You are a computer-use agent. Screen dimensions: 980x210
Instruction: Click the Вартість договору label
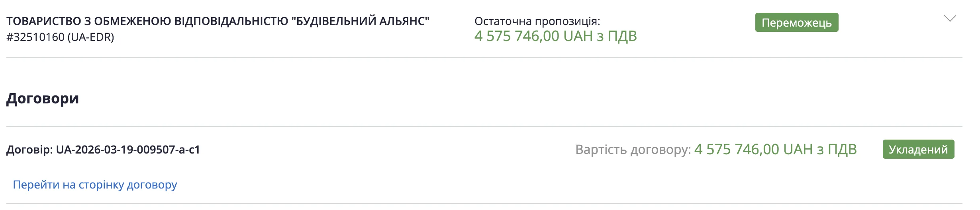point(633,150)
